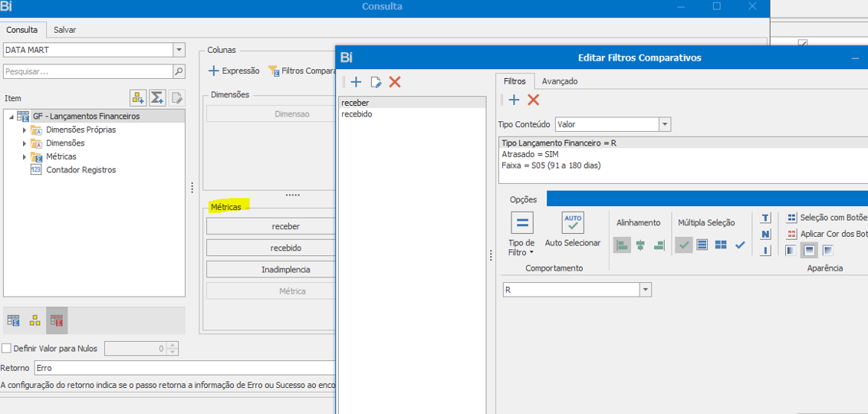Open Tipo de Filtro dropdown arrow
The width and height of the screenshot is (868, 414).
pos(531,252)
